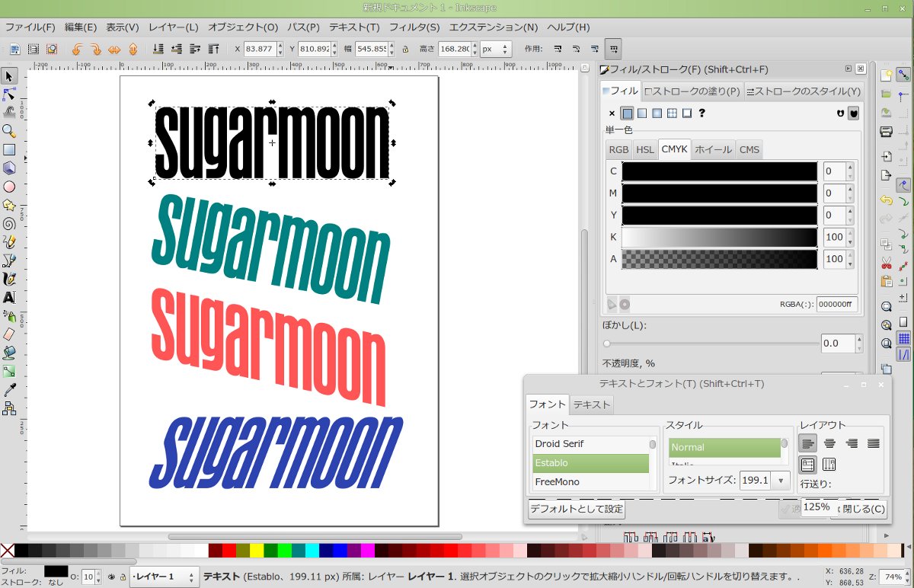
Task: Select the Rectangle tool
Action: click(9, 150)
